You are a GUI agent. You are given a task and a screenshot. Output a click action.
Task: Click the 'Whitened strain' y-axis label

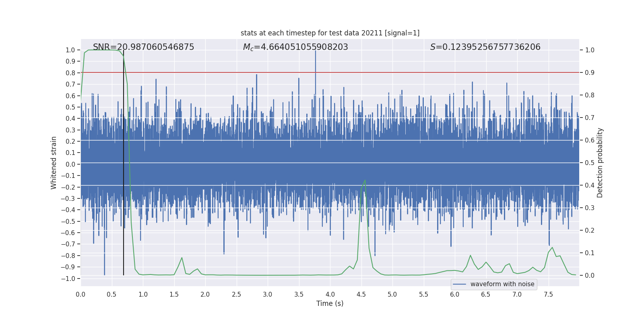point(54,163)
